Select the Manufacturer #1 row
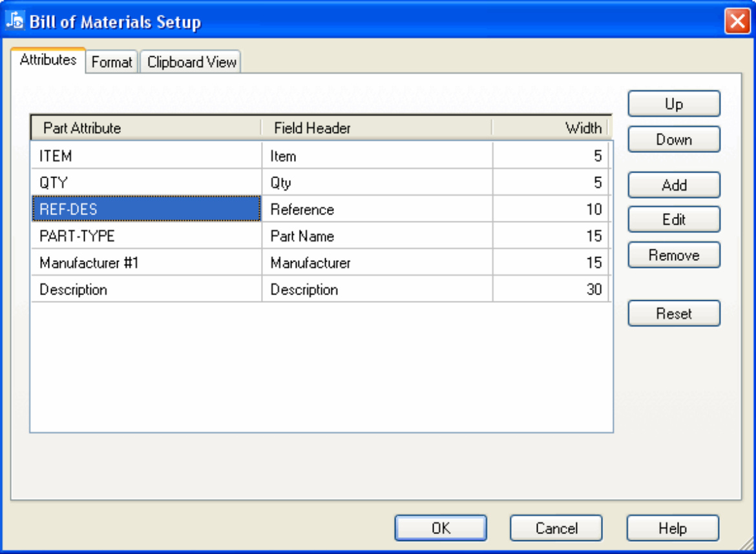The width and height of the screenshot is (756, 554). pos(89,263)
